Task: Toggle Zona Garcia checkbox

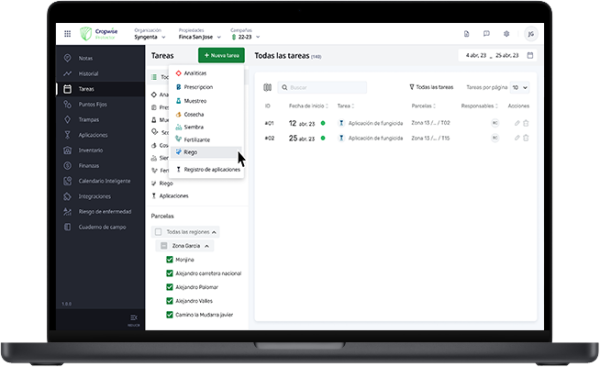Action: [164, 246]
